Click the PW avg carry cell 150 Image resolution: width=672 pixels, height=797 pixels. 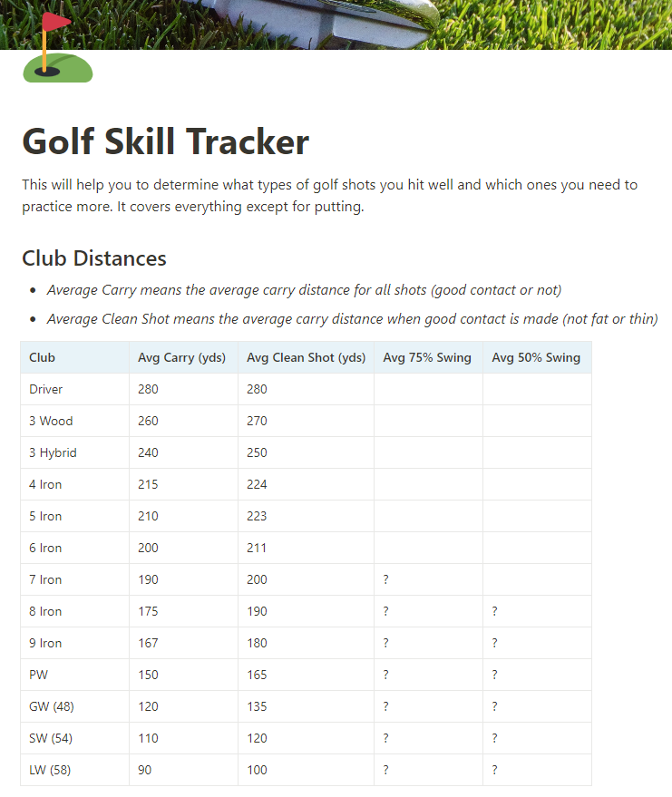point(183,675)
